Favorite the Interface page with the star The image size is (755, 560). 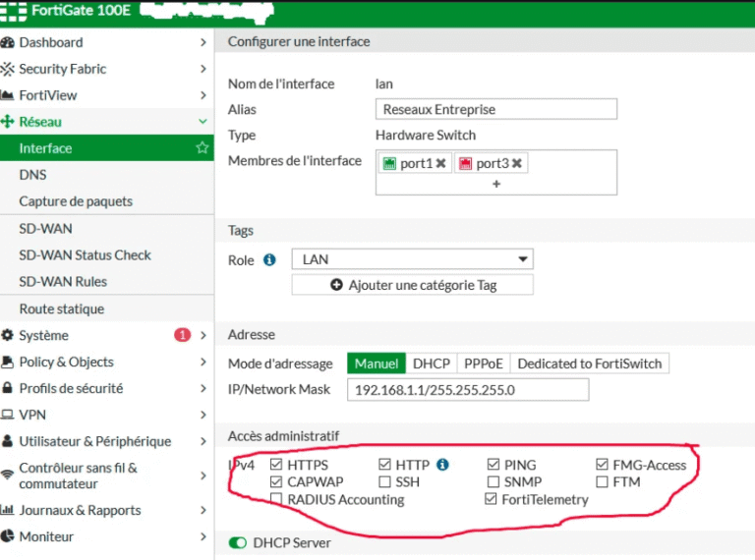tap(203, 147)
